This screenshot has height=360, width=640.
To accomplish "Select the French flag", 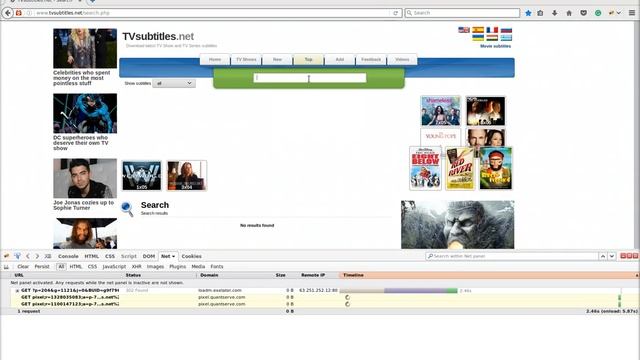I will 492,30.
